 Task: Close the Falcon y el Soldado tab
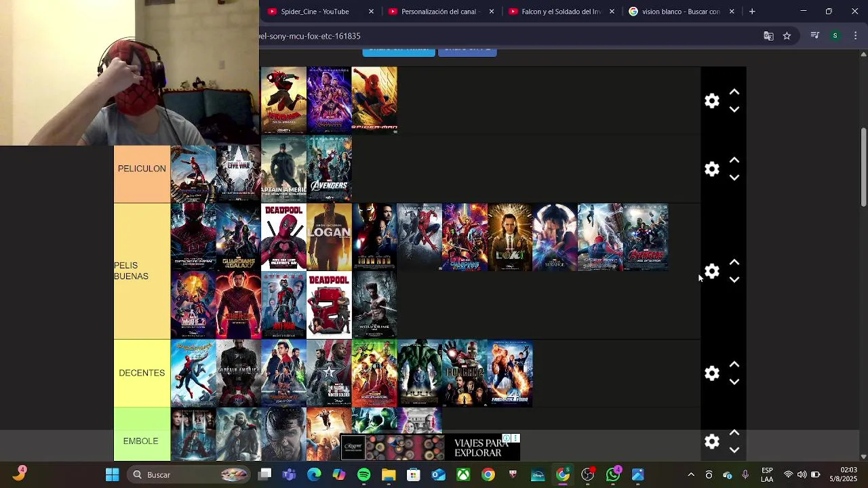[612, 12]
